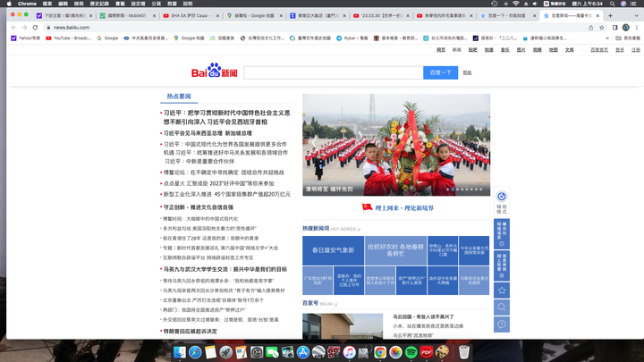Click the 登录 login link
This screenshot has height=362, width=644.
(620, 50)
